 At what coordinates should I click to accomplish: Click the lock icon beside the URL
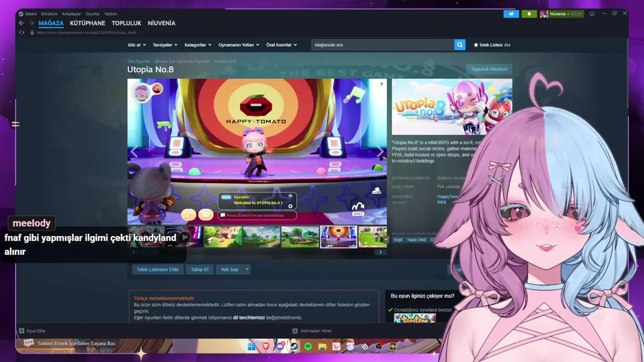[x=32, y=33]
